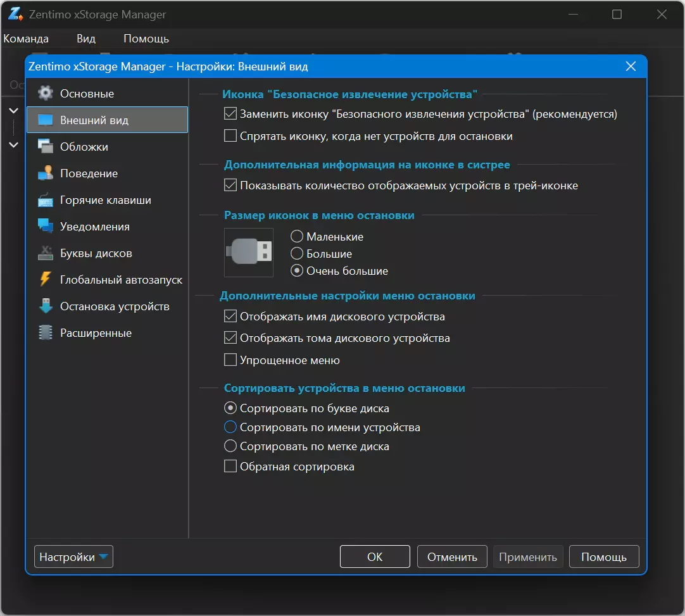This screenshot has height=616, width=685.
Task: Enable Спрятать иконку checkbox
Action: click(230, 136)
